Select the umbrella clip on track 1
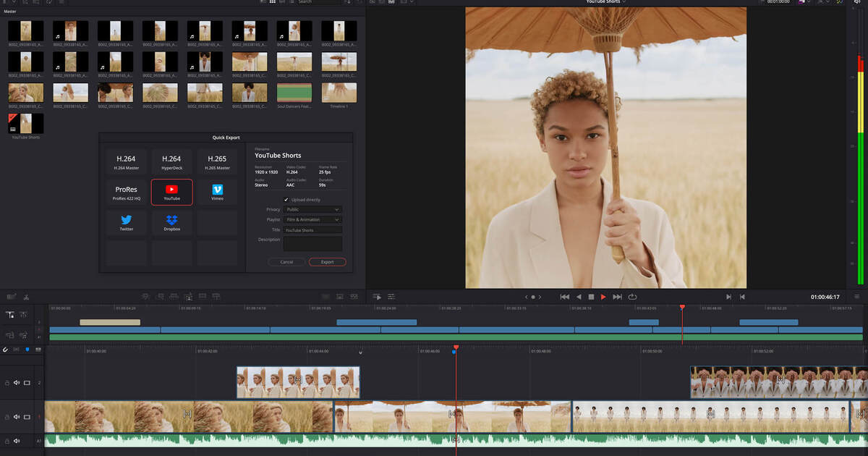The width and height of the screenshot is (868, 456). tap(453, 417)
